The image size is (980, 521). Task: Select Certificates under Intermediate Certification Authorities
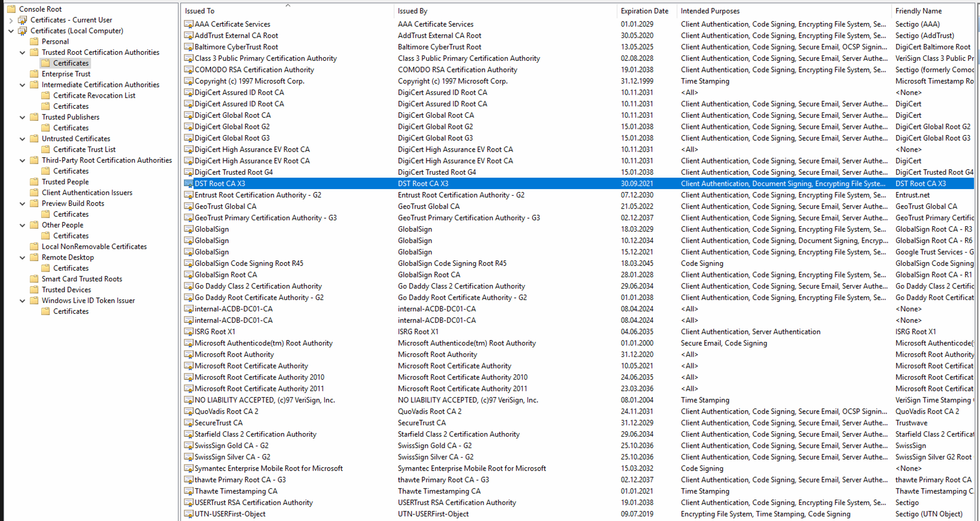(71, 106)
